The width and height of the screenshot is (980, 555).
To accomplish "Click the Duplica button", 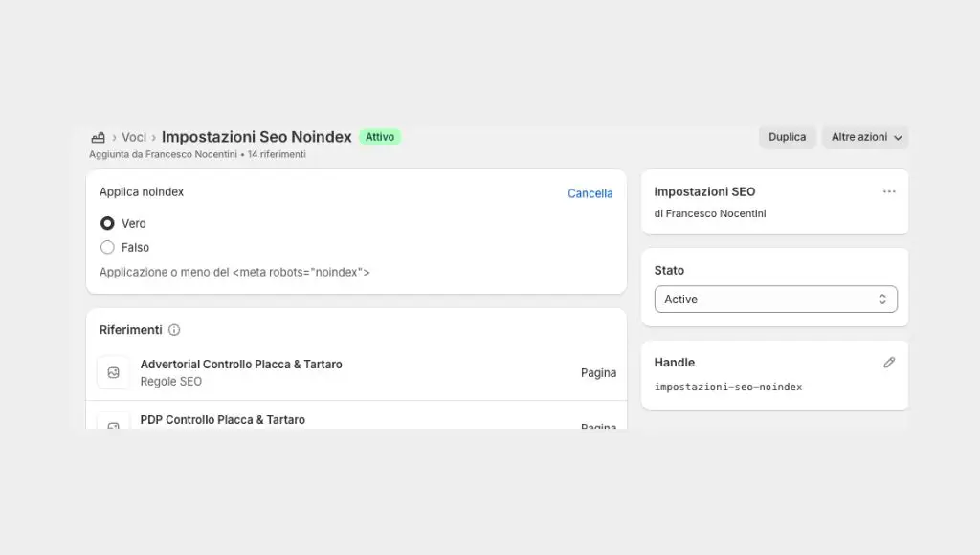I will [787, 137].
